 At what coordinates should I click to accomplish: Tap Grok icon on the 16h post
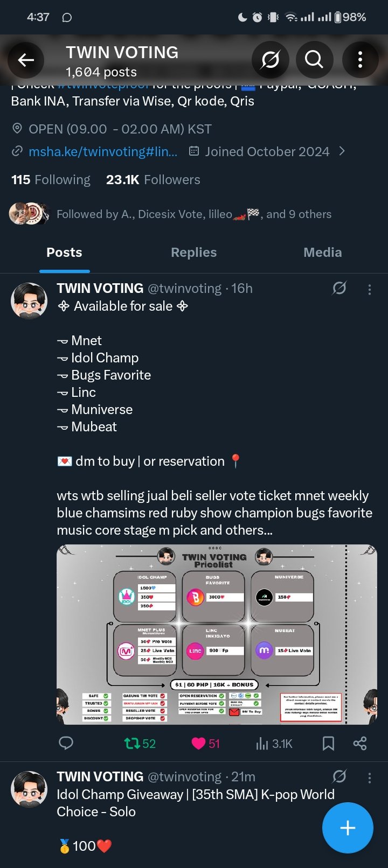339,289
